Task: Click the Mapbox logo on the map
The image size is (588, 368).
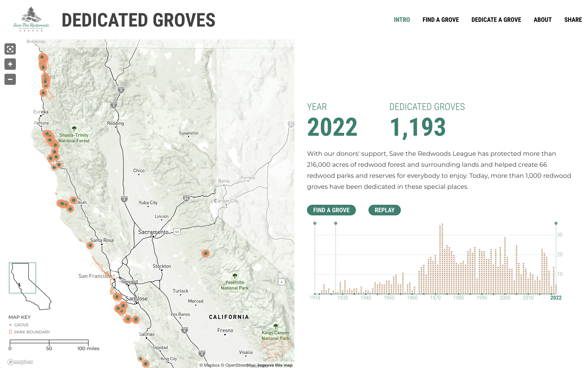Action: tap(20, 362)
